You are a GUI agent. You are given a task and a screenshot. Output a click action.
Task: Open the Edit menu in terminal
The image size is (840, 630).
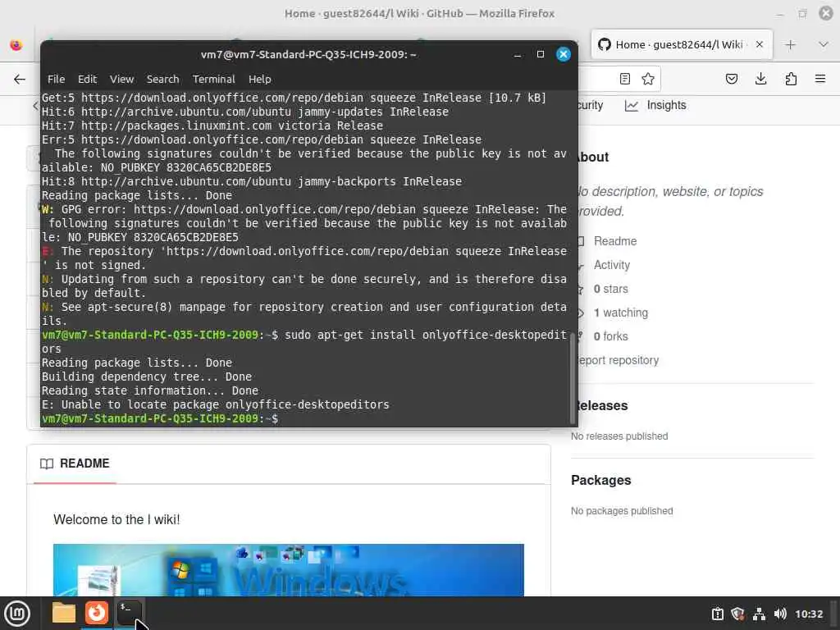click(x=87, y=80)
